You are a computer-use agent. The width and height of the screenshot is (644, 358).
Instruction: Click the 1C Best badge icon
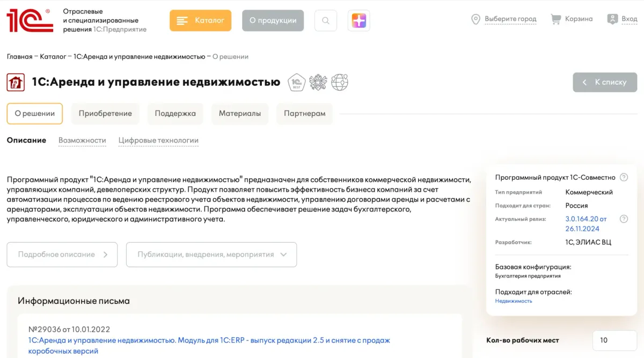297,82
